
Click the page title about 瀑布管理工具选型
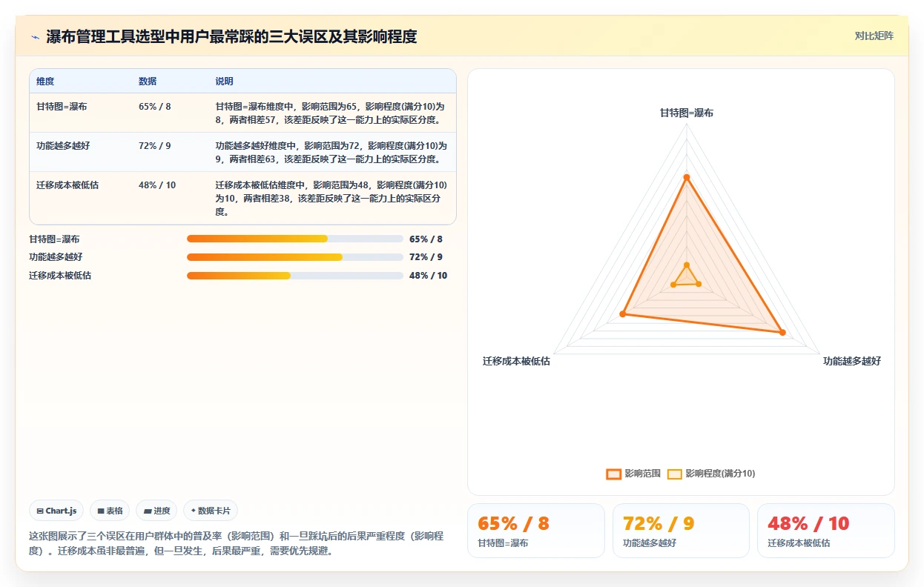point(231,36)
